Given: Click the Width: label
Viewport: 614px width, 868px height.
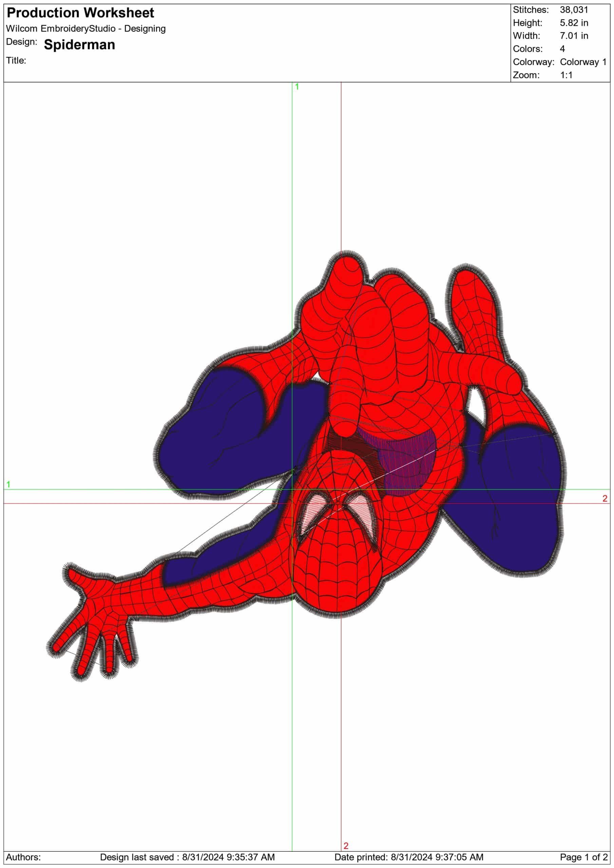Looking at the screenshot, I should click(x=526, y=36).
